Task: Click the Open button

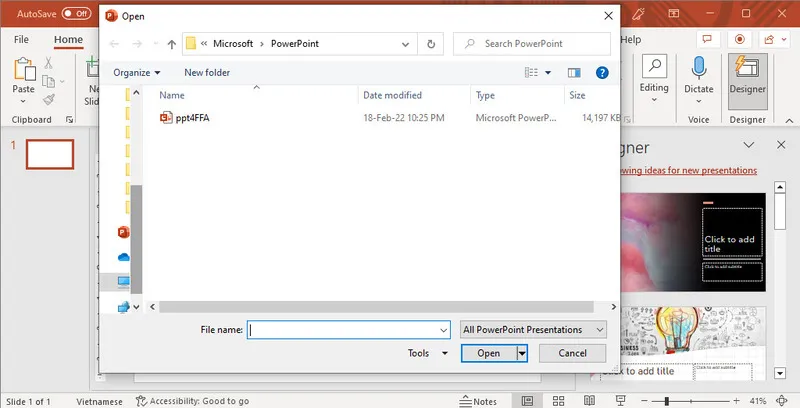Action: pos(489,353)
